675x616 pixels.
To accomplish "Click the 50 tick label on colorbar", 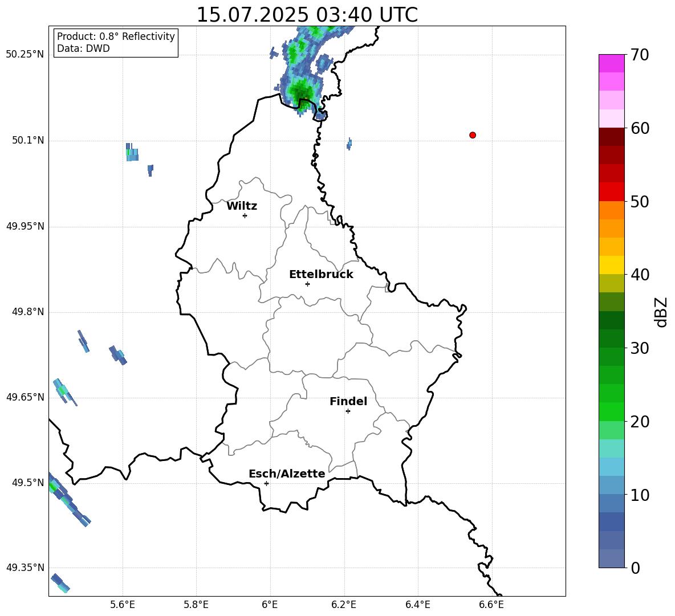I will coord(640,202).
